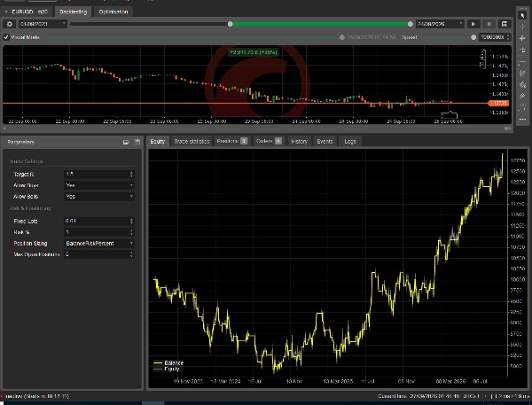Click the date range slider end handle

click(411, 24)
